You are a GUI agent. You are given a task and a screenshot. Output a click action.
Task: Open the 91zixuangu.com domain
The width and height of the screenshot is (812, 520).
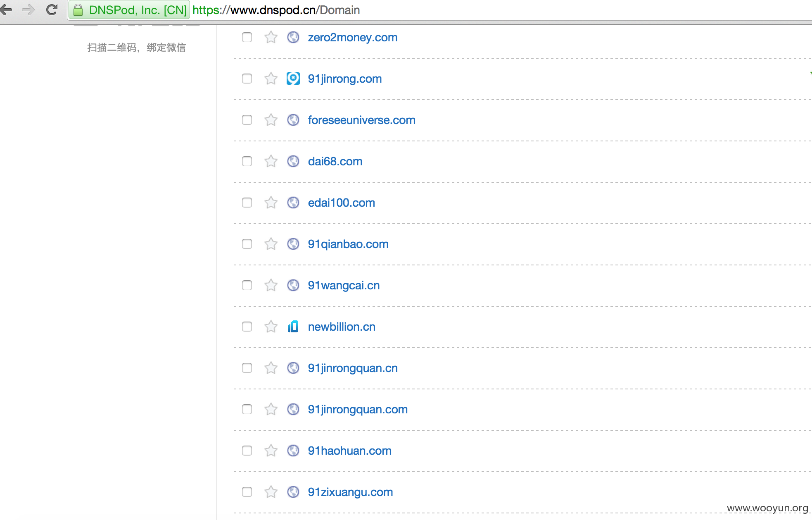click(350, 492)
